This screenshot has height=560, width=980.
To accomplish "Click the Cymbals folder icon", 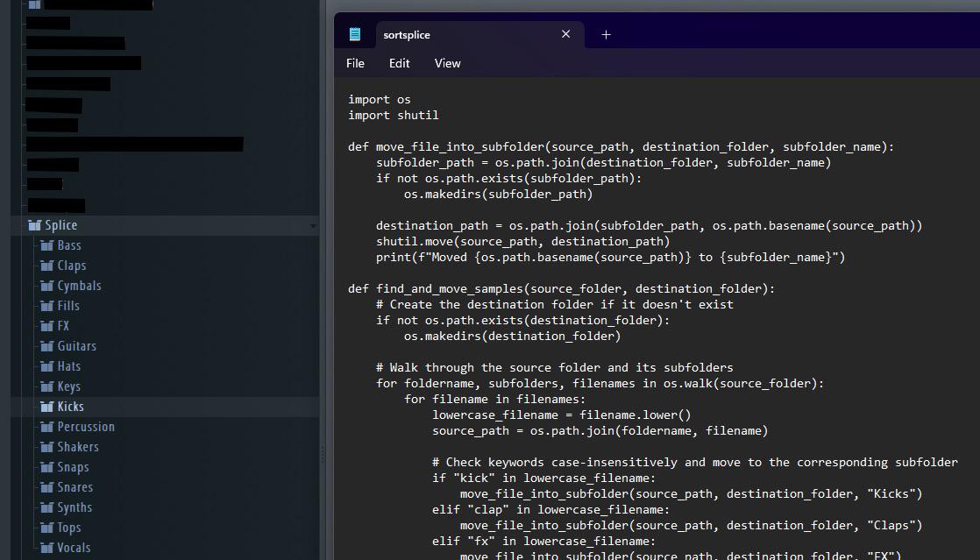I will [x=45, y=285].
